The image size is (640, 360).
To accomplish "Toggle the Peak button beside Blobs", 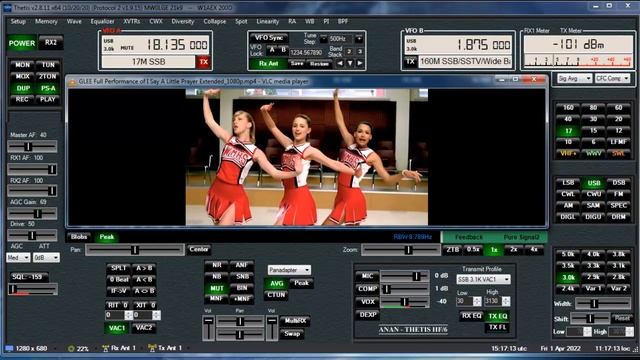I will (107, 237).
